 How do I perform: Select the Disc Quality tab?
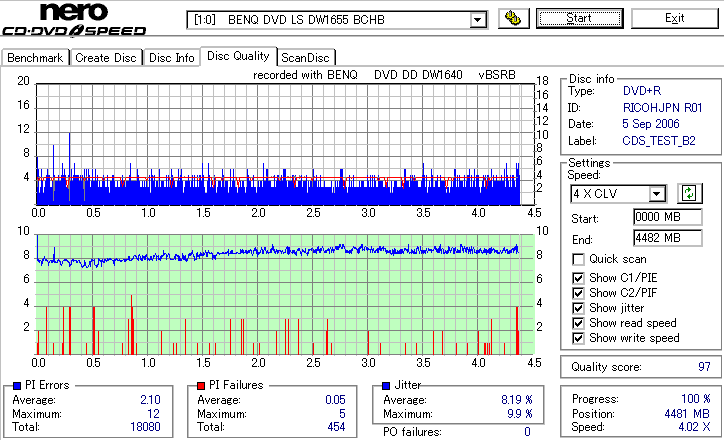238,56
